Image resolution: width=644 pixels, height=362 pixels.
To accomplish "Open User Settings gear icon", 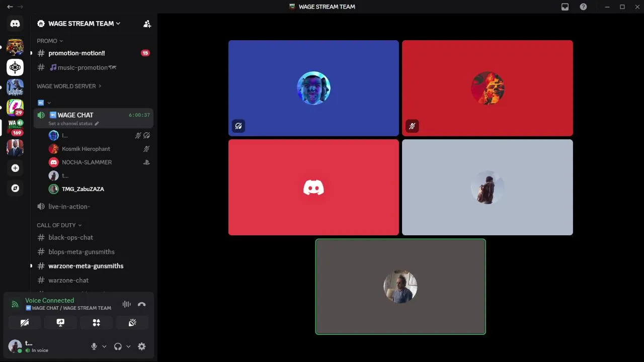I will point(142,346).
